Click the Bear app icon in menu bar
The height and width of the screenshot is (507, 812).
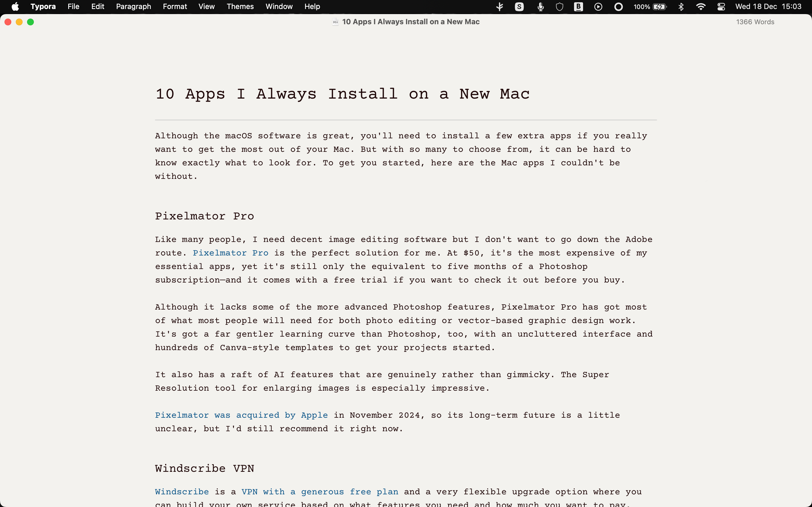tap(578, 6)
